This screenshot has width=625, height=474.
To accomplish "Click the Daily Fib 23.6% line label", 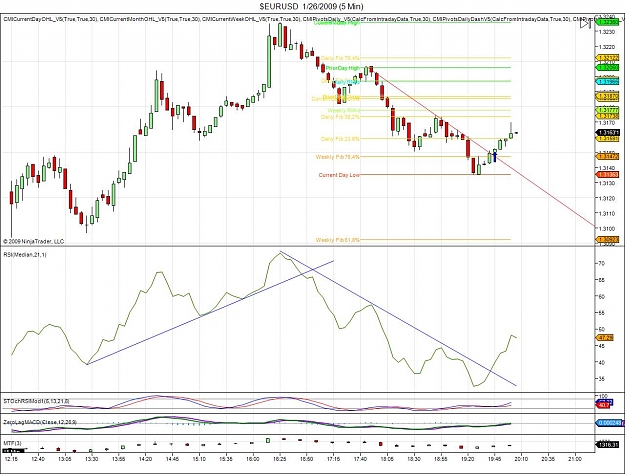I will point(340,139).
